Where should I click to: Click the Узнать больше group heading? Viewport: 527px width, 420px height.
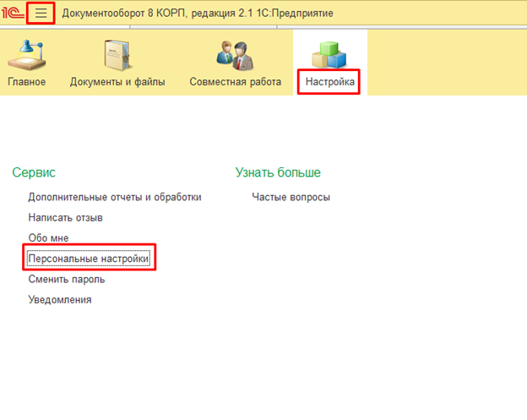tap(278, 172)
